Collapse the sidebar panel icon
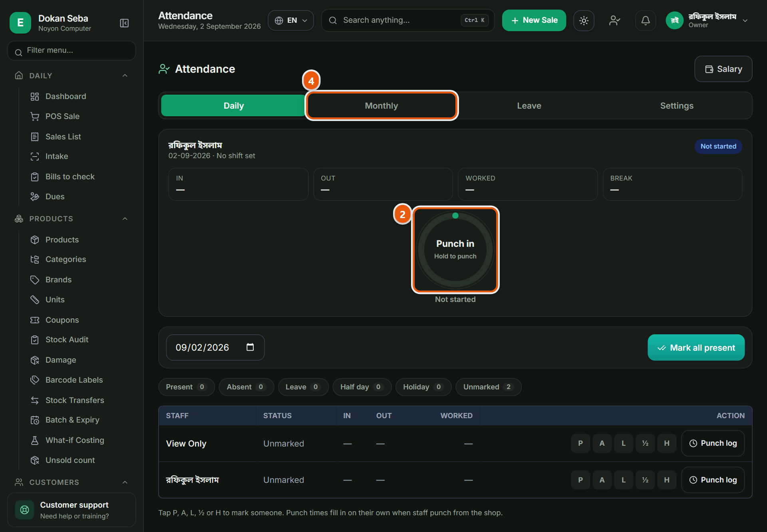This screenshot has height=532, width=767. (x=124, y=23)
